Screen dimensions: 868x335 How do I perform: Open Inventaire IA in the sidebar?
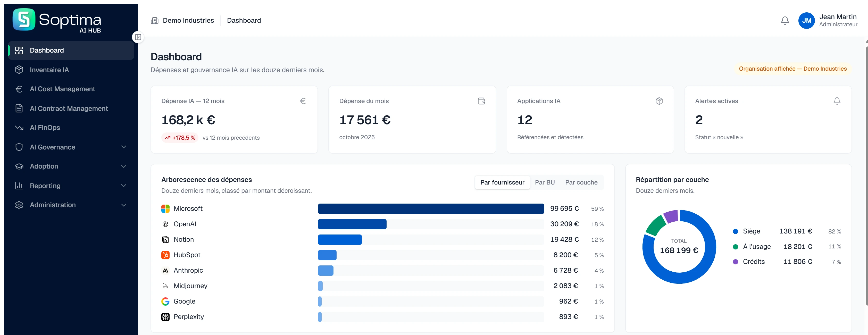71,70
